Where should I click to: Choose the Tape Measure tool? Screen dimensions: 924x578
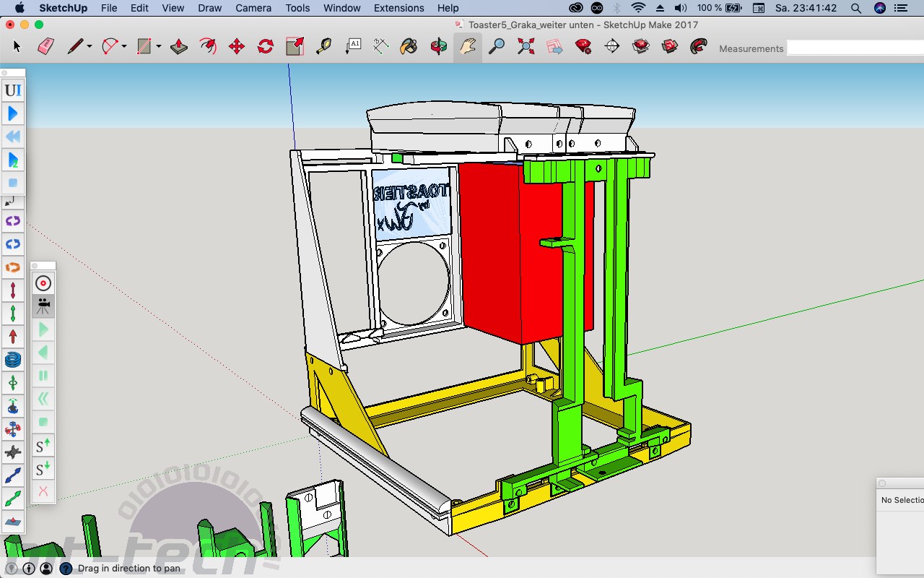[323, 47]
